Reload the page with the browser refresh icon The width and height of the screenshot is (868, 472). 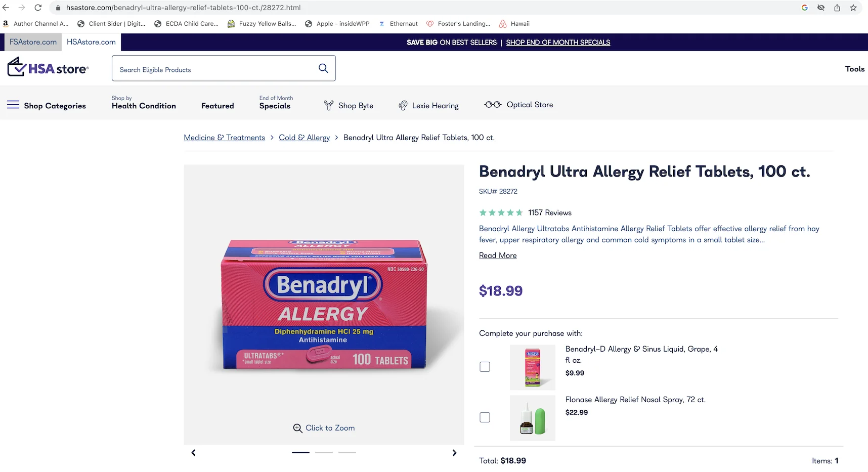coord(38,8)
